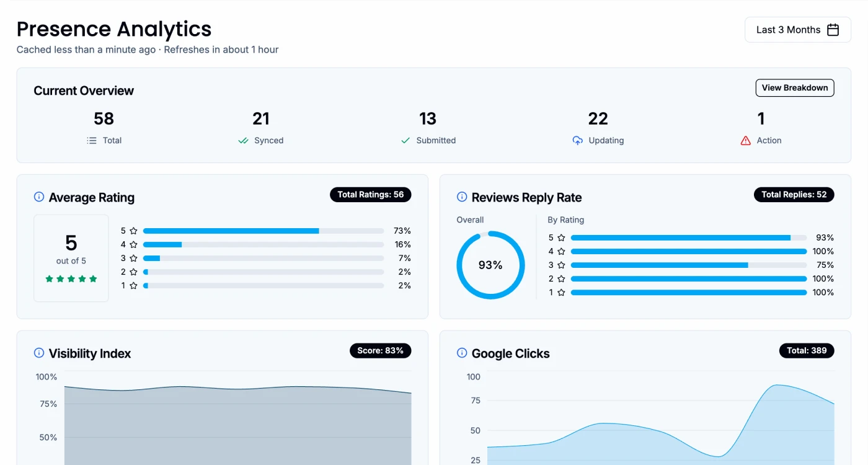Click the info icon beside Average Rating
The width and height of the screenshot is (868, 465).
(x=38, y=197)
